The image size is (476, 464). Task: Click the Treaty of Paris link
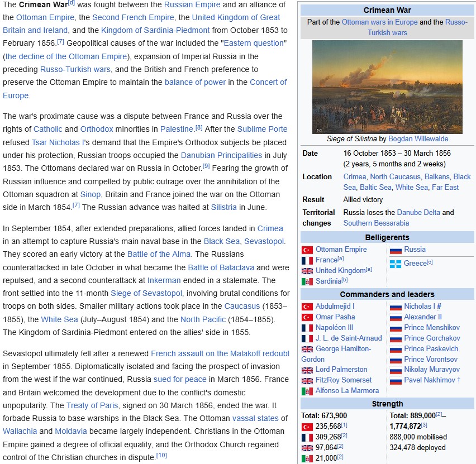click(x=92, y=405)
